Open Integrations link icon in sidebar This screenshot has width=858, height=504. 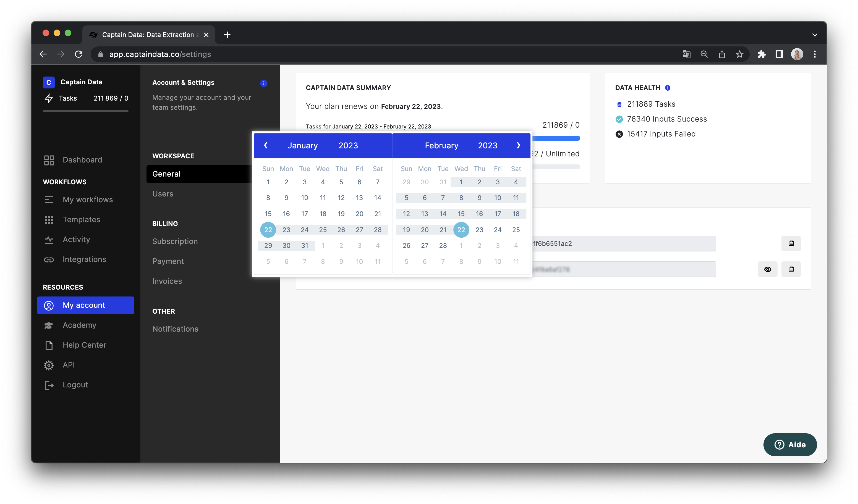[x=49, y=260]
